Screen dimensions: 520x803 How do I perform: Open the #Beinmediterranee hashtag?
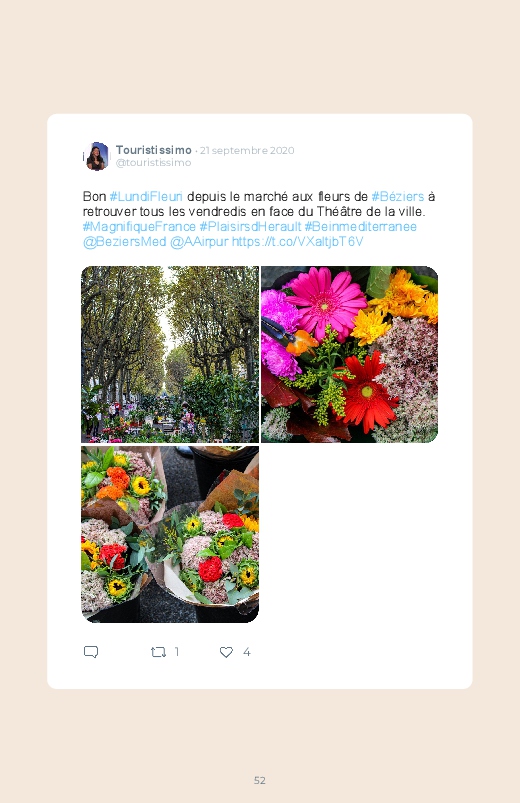tap(361, 227)
